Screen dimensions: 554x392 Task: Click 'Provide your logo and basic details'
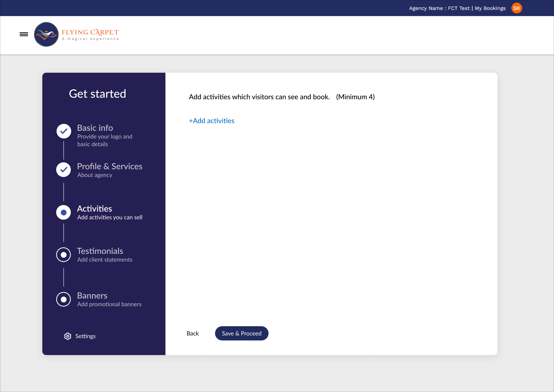(105, 140)
